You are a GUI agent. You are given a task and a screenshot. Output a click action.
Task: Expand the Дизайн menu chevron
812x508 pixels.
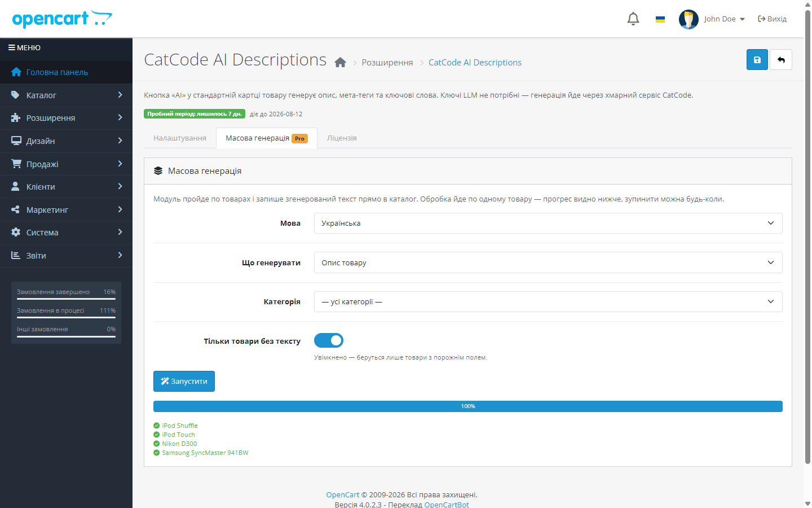click(x=120, y=141)
